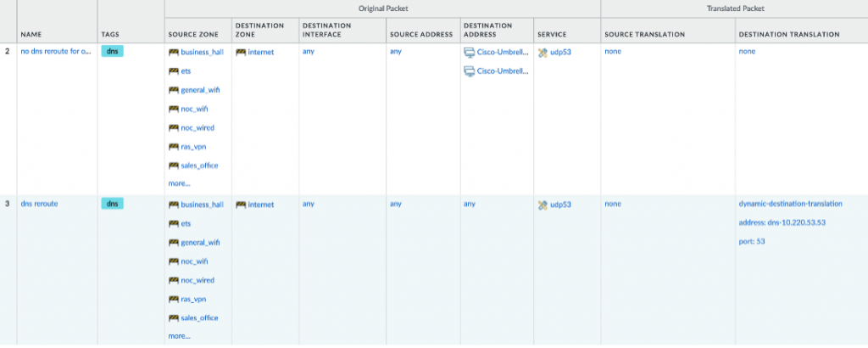Click the Destination Translation column header
The width and height of the screenshot is (868, 348).
(788, 35)
